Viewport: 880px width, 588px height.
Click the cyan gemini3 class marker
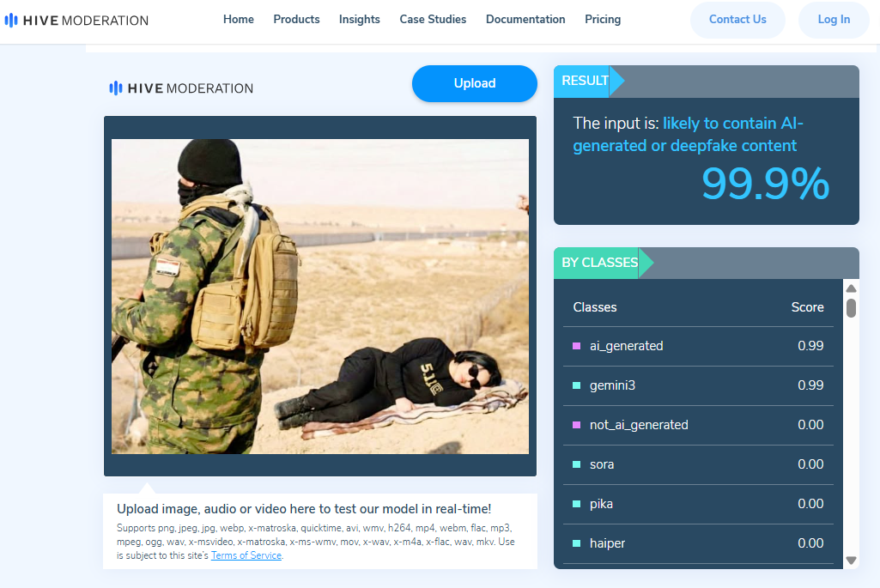577,385
